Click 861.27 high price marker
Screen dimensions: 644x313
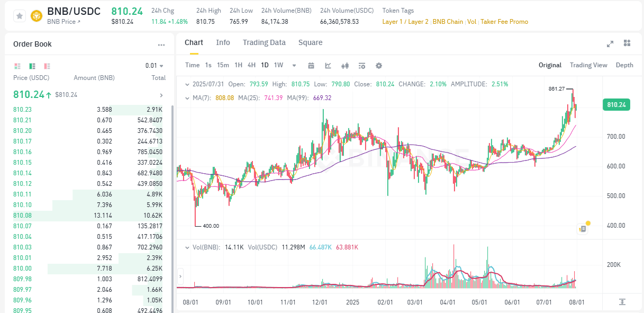(x=557, y=89)
